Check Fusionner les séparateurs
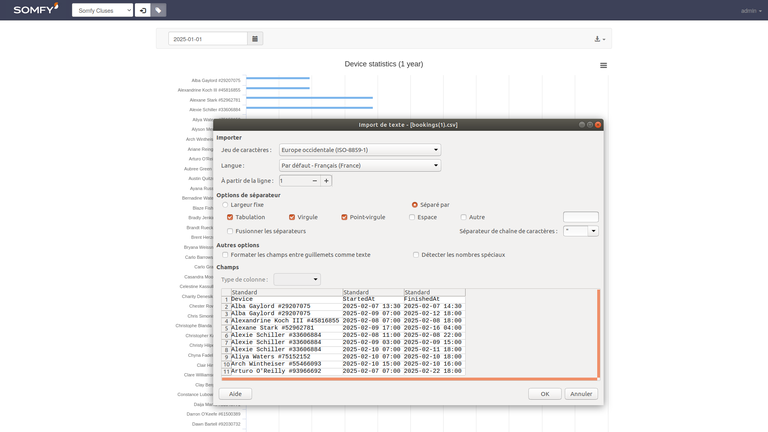The height and width of the screenshot is (432, 768). 230,231
